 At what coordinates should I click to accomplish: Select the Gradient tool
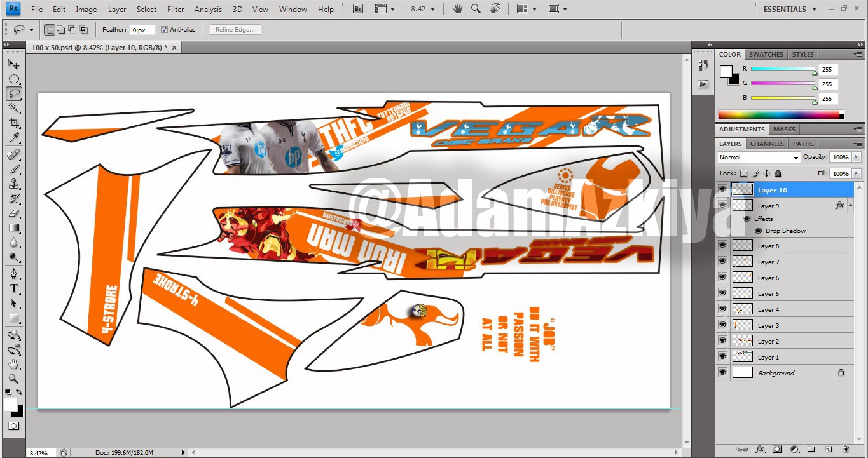pos(13,228)
